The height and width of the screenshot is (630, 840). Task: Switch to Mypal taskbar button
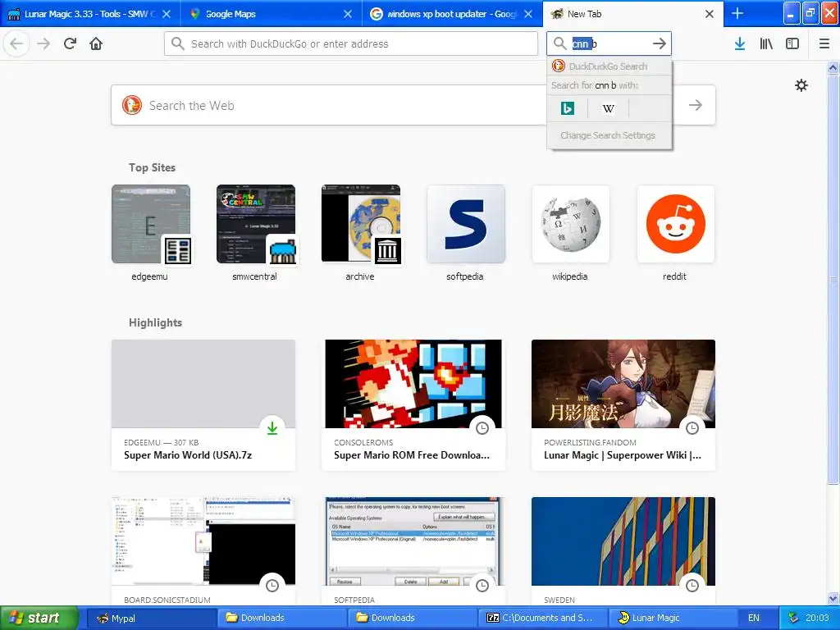coord(151,618)
